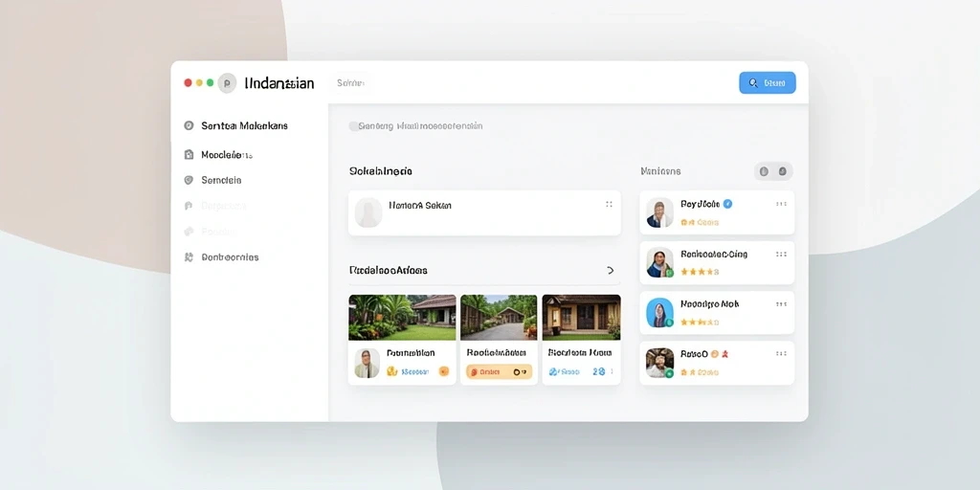Click the blue circular avatar of the third member
980x490 pixels.
coord(660,313)
